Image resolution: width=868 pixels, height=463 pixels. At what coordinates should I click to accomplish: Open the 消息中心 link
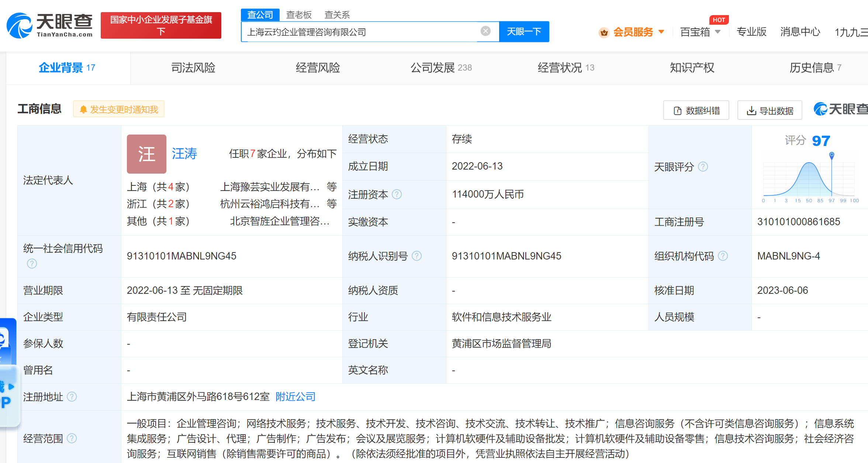(800, 32)
